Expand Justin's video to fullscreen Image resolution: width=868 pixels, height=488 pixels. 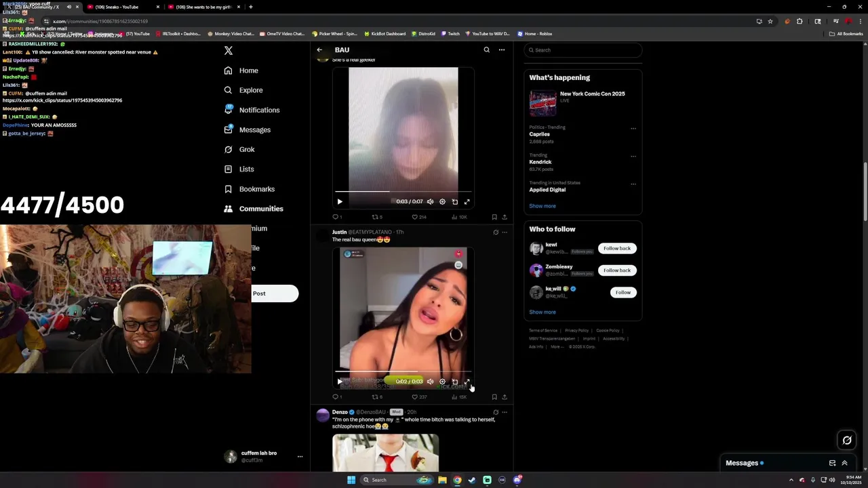pos(467,382)
